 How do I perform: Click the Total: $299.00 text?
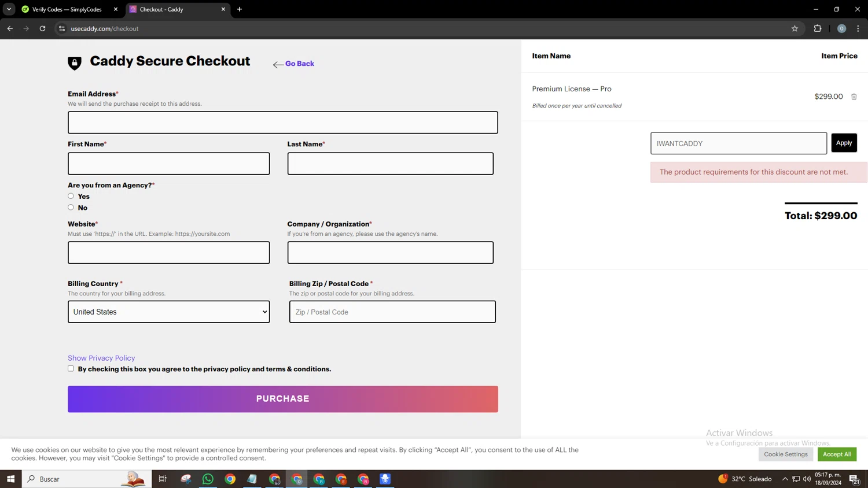(x=821, y=216)
